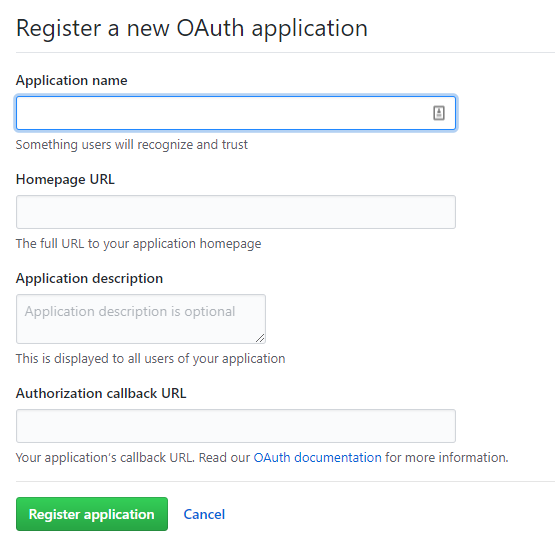Click the trailing "for more information" text
Image resolution: width=555 pixels, height=557 pixels.
tap(447, 458)
